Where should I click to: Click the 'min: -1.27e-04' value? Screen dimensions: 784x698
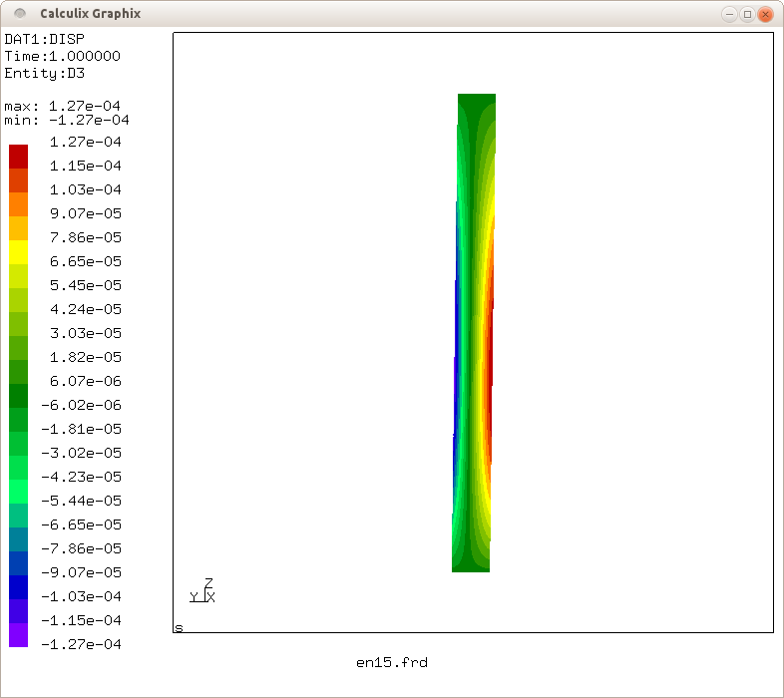(67, 120)
